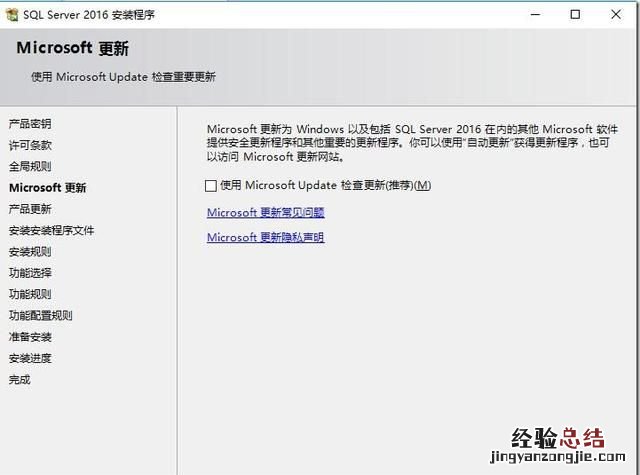Click the Microsoft 更新 page heading
The width and height of the screenshot is (640, 475).
[x=73, y=48]
